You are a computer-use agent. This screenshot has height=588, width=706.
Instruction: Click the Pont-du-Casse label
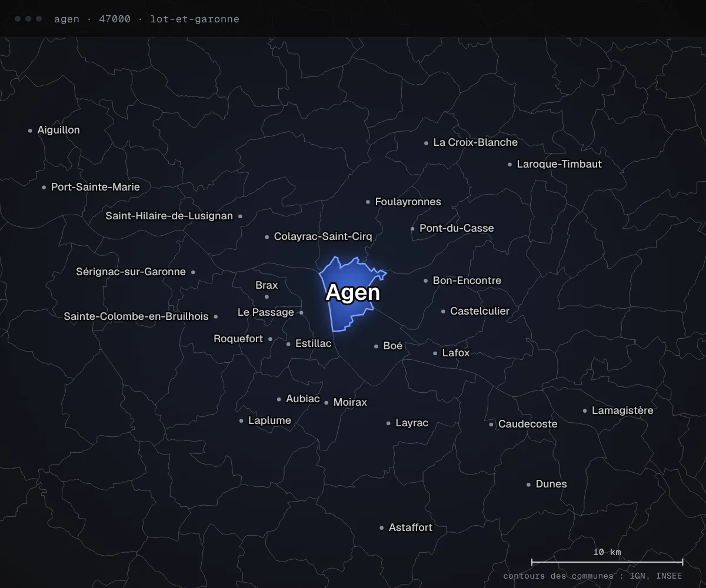click(457, 228)
